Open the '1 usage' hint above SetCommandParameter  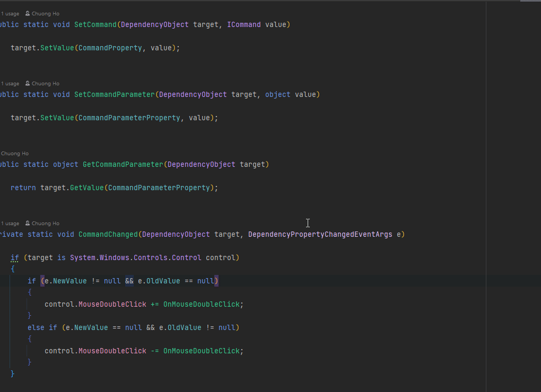(10, 84)
